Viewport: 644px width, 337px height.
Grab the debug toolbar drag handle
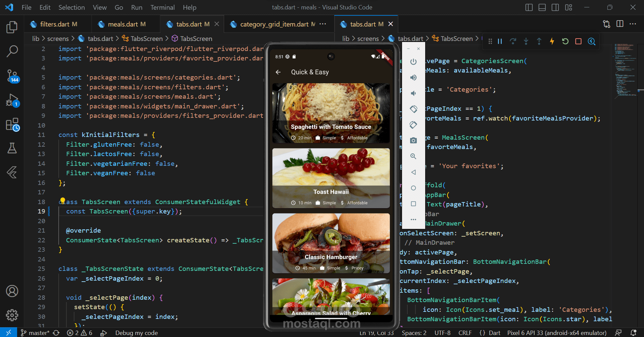click(490, 41)
